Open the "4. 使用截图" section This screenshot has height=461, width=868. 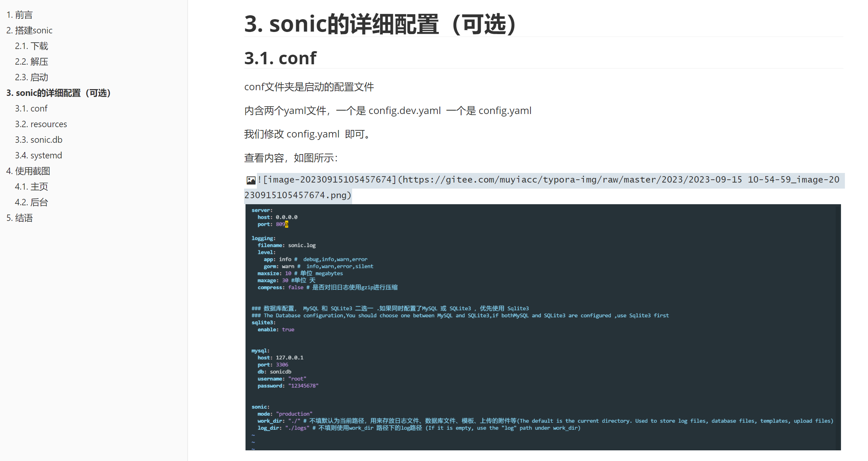pyautogui.click(x=28, y=171)
